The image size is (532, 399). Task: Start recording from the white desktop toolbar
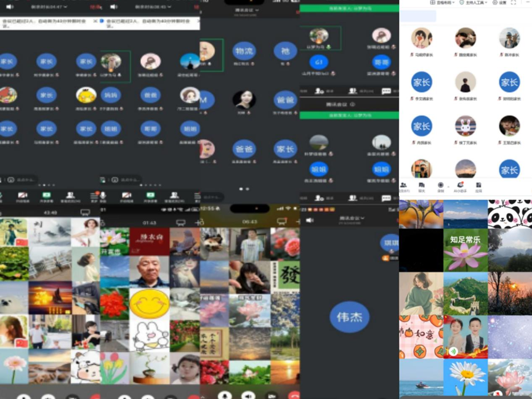pyautogui.click(x=440, y=185)
